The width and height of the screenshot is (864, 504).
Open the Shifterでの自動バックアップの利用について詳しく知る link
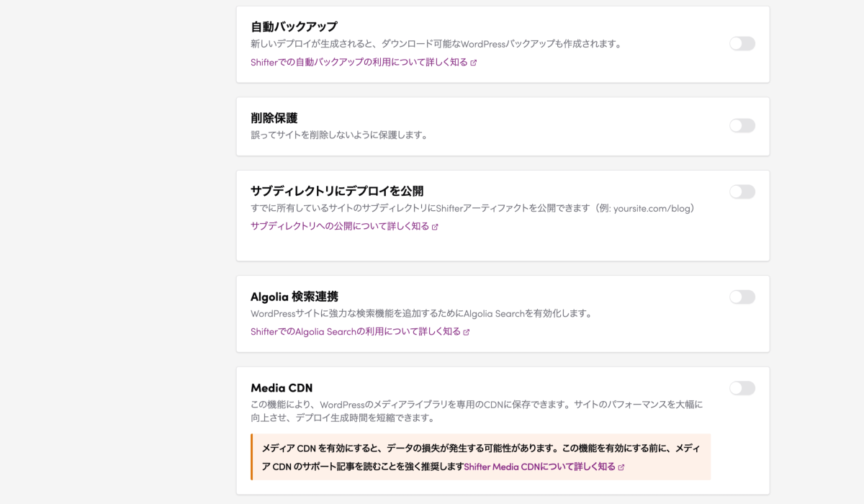click(x=359, y=62)
